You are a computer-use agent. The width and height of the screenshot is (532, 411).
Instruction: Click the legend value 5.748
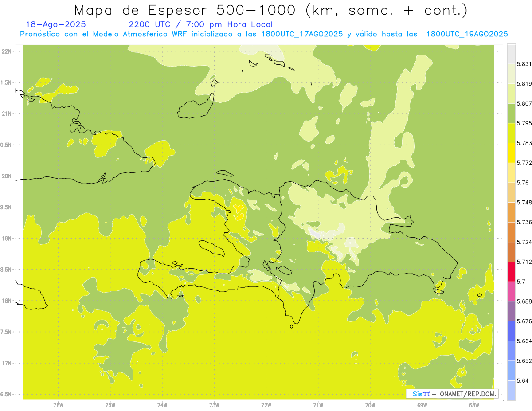coord(524,203)
